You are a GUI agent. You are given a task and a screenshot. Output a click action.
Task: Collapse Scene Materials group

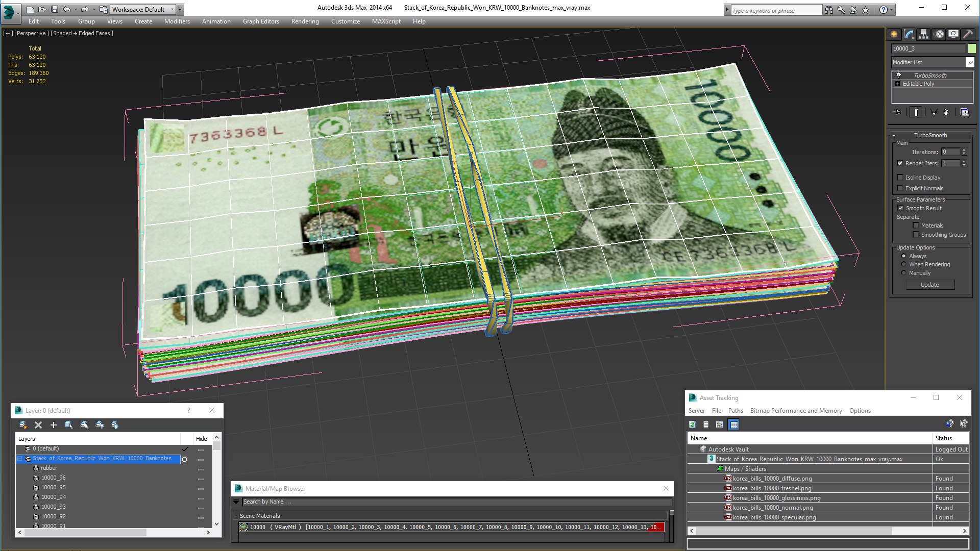236,516
